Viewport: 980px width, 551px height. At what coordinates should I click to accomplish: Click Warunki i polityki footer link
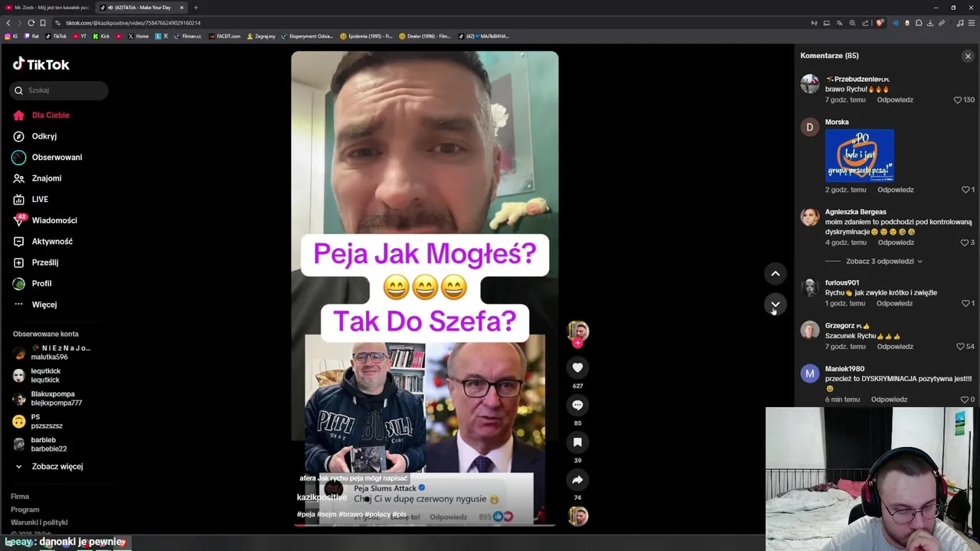tap(39, 523)
